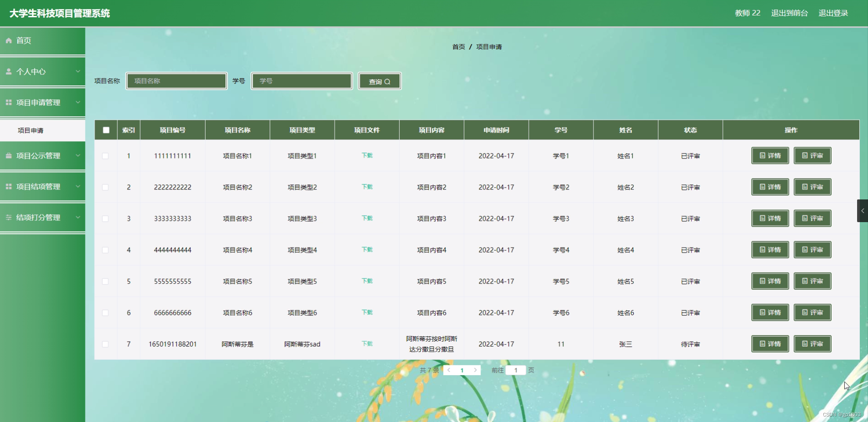
Task: Click the sliders icon beside 结项打分管理
Action: click(x=8, y=217)
